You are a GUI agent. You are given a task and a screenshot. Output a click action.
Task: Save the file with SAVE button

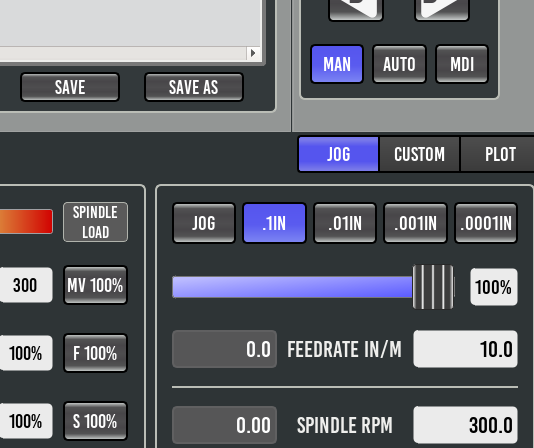click(70, 87)
